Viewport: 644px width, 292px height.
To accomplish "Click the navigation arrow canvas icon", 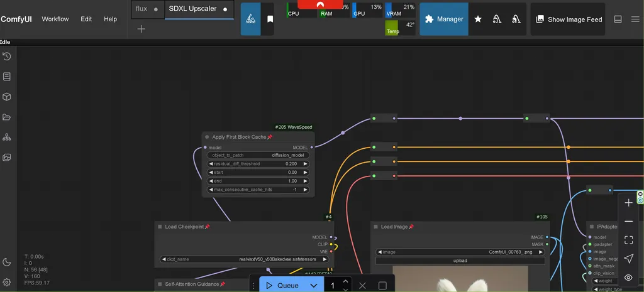I will click(628, 258).
